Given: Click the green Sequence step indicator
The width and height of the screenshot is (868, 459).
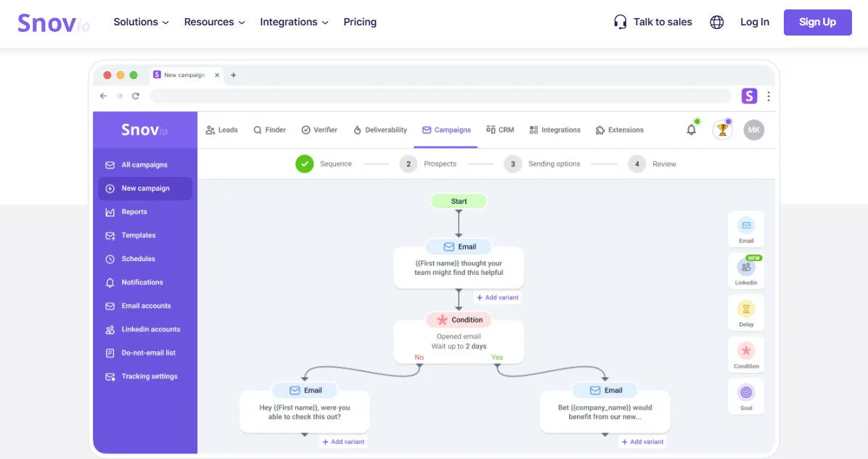Looking at the screenshot, I should [x=305, y=164].
